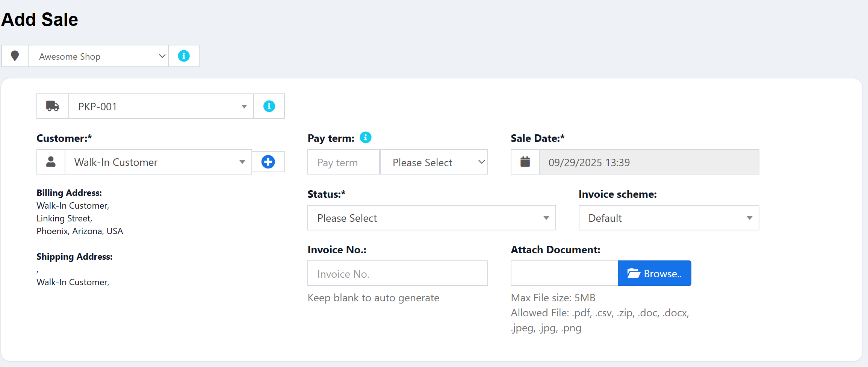Click the customer person icon
868x367 pixels.
51,162
